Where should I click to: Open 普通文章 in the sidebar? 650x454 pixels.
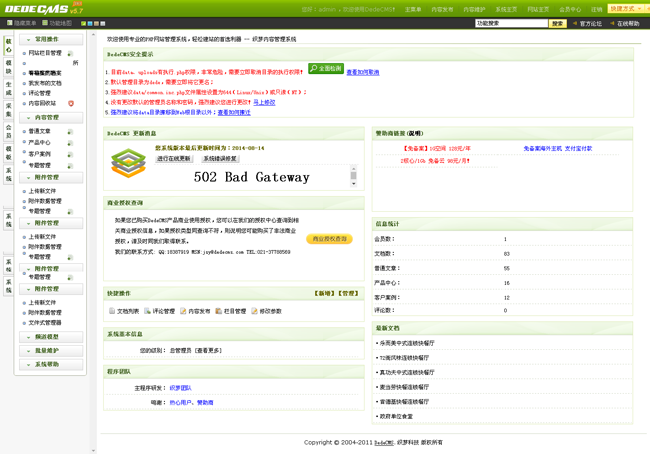(x=39, y=131)
